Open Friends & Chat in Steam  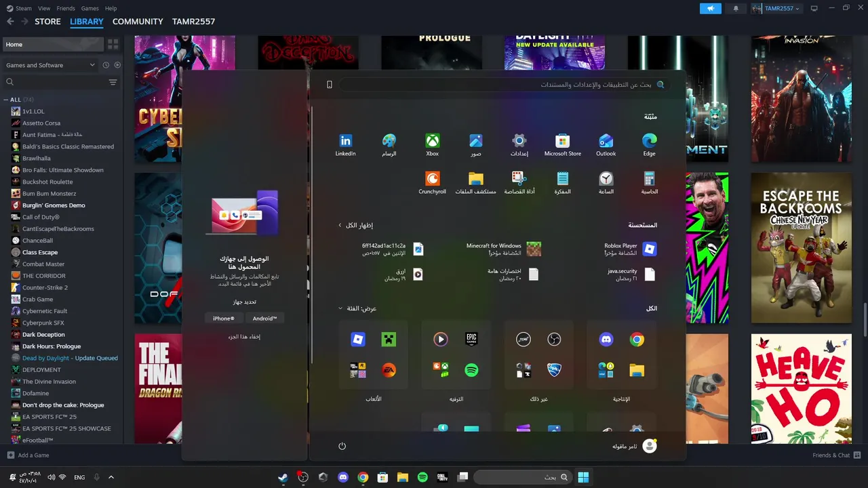point(837,455)
